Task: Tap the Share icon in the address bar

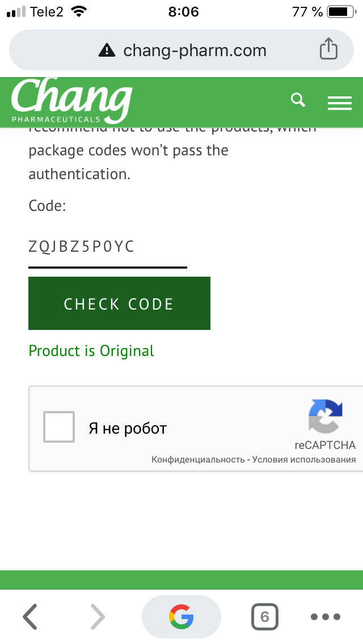Action: pyautogui.click(x=328, y=50)
